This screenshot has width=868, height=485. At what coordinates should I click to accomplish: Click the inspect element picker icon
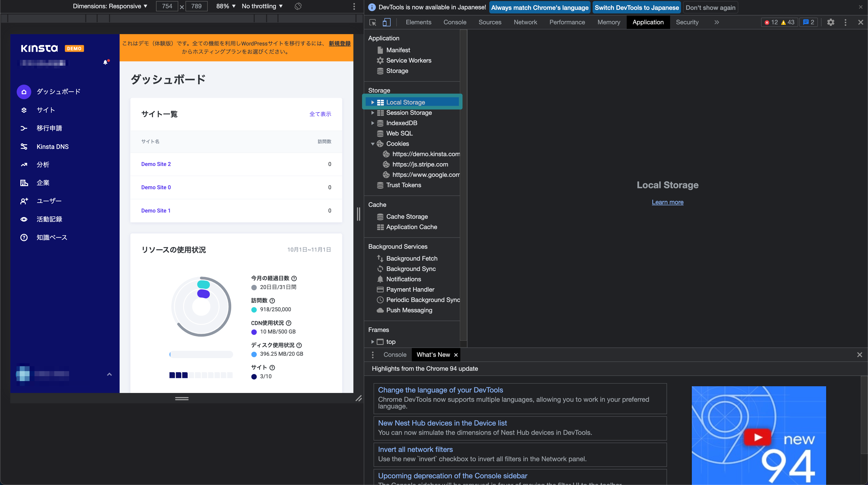[373, 22]
